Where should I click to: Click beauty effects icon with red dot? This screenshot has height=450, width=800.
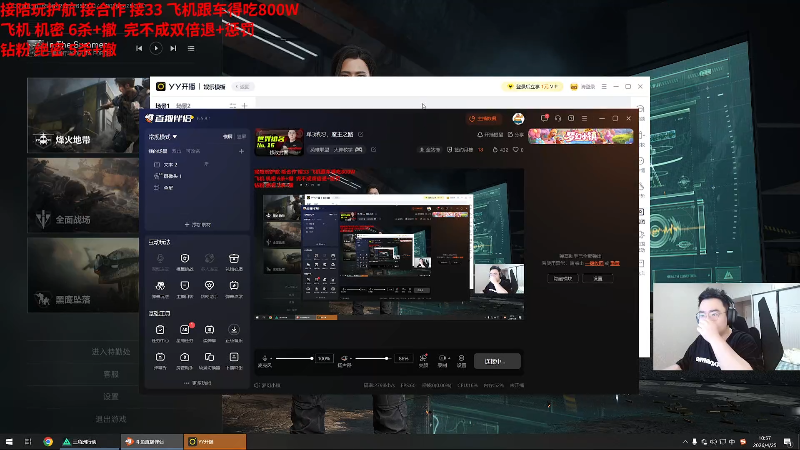coord(423,360)
